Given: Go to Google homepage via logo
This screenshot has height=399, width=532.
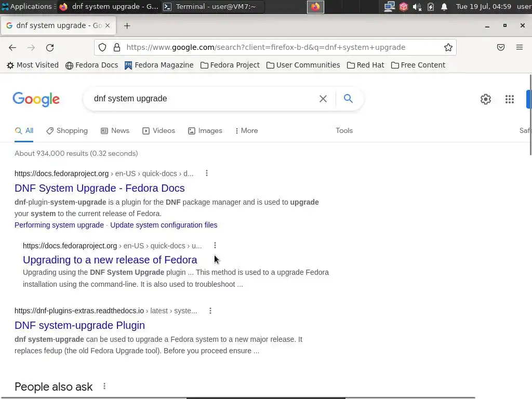Looking at the screenshot, I should (x=36, y=99).
